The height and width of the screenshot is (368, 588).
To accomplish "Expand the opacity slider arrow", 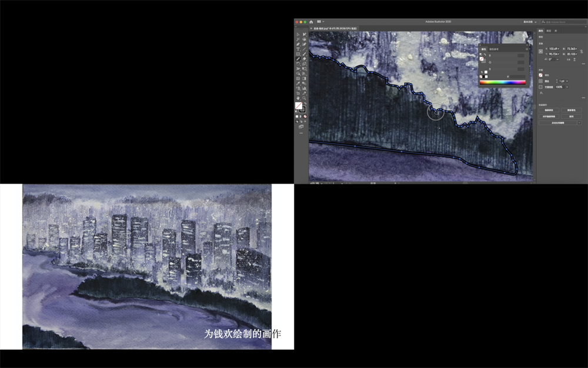I will click(x=567, y=87).
